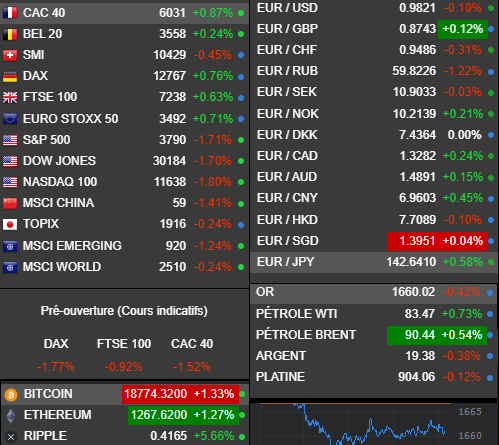
Task: Select the EUR / HKD currency pair
Action: coord(374,220)
